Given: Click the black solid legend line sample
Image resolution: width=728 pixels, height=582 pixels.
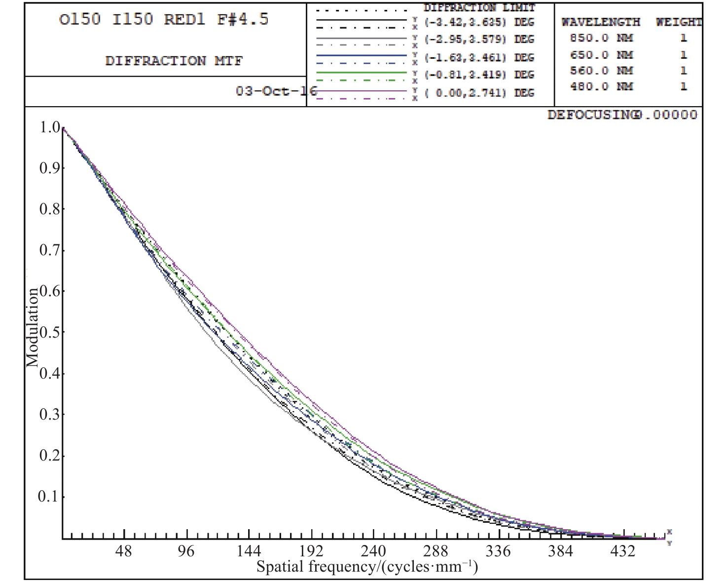Looking at the screenshot, I should 361,21.
